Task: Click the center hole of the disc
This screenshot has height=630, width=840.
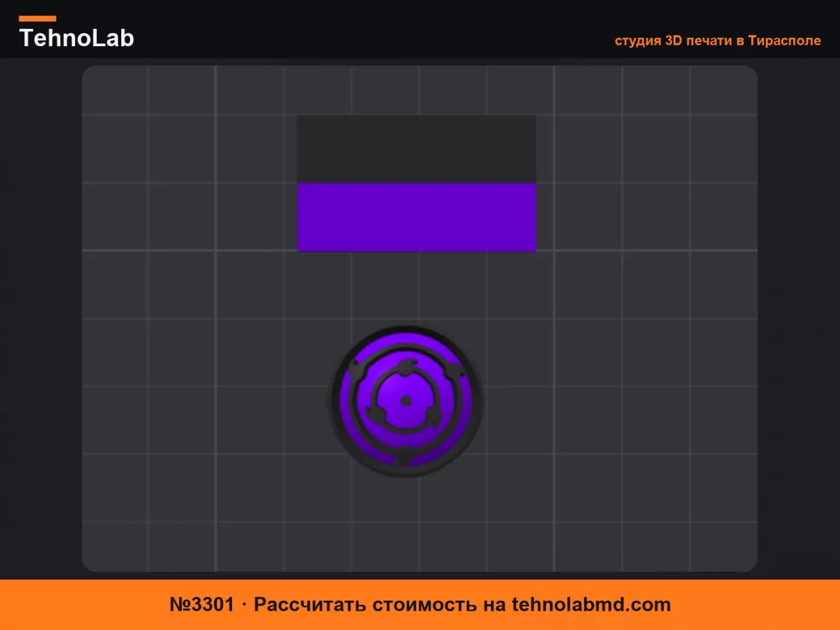Action: pos(406,401)
